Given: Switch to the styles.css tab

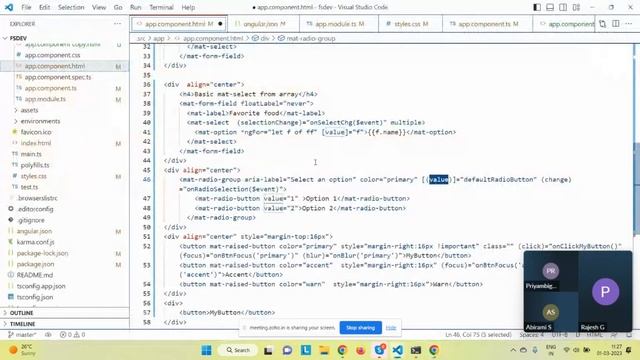Looking at the screenshot, I should click(410, 24).
